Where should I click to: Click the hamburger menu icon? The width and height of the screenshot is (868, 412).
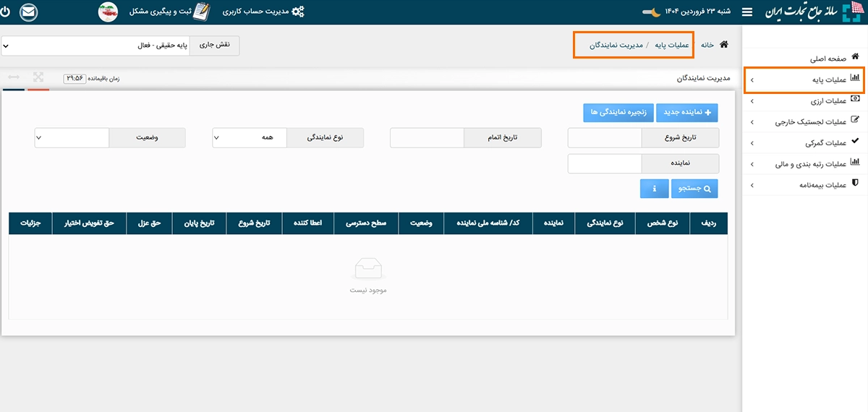(747, 12)
